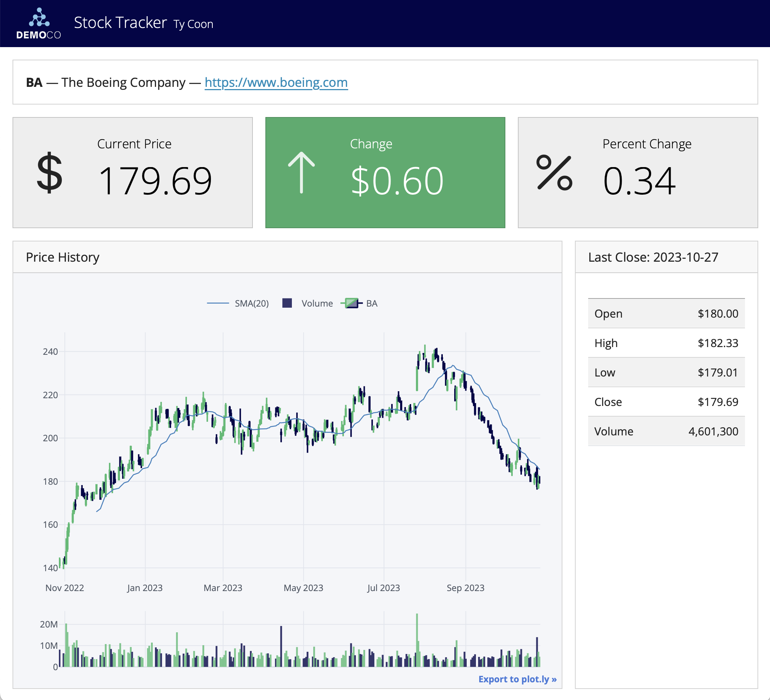The height and width of the screenshot is (700, 770).
Task: Click the SMA(20) line symbol in the legend
Action: click(219, 304)
